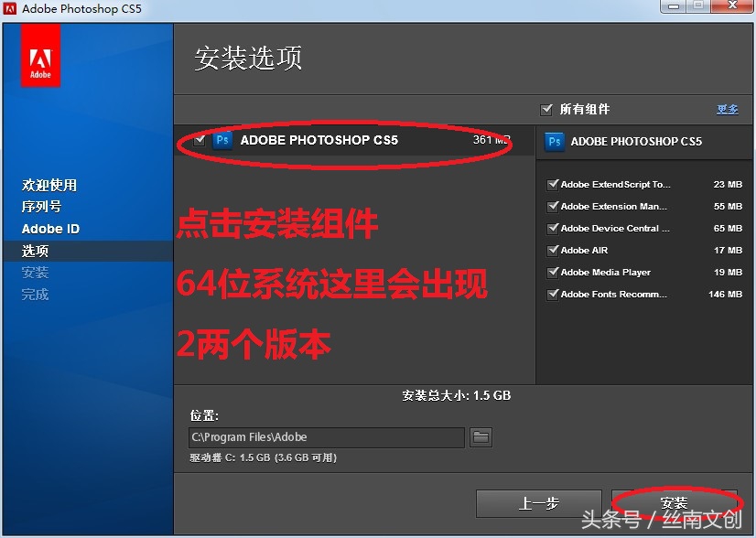Uncheck the Adobe ExtendScript Toolkit component
Screen dimensions: 756x538
[x=553, y=184]
